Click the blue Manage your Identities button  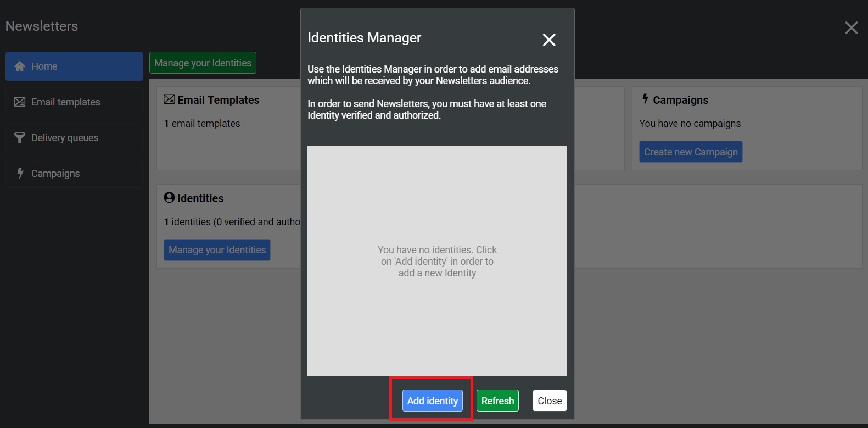coord(217,250)
